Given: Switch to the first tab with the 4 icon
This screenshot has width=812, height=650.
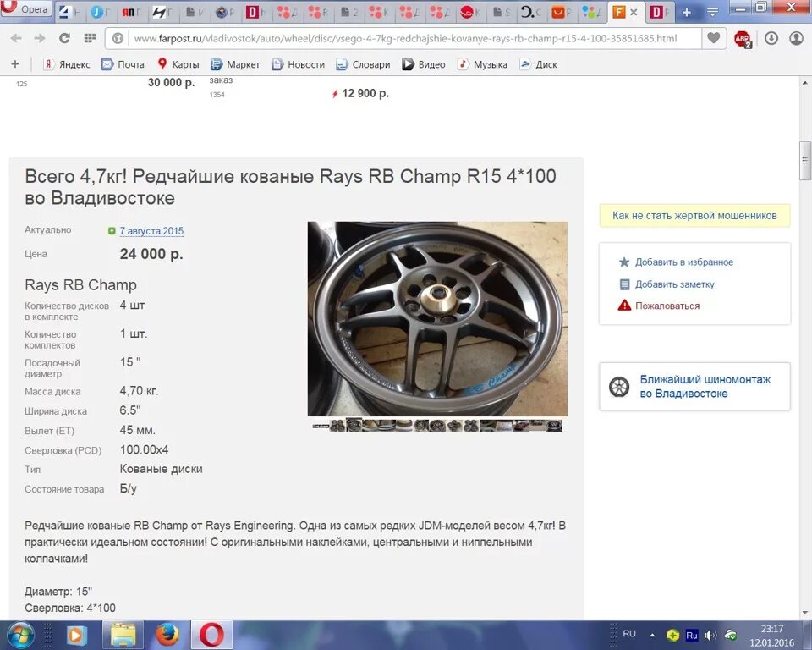Looking at the screenshot, I should tap(69, 12).
